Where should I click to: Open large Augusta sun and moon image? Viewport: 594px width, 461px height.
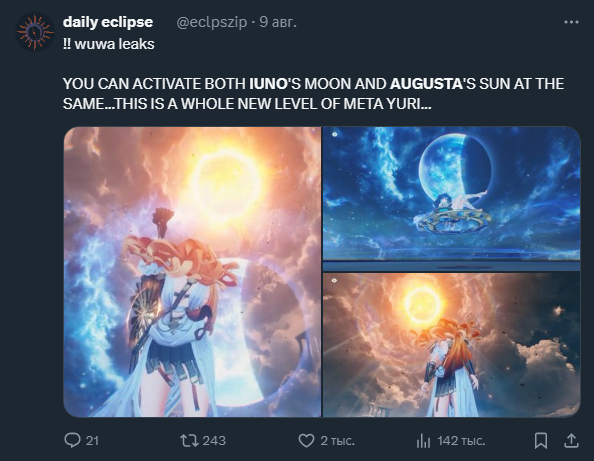(x=192, y=272)
